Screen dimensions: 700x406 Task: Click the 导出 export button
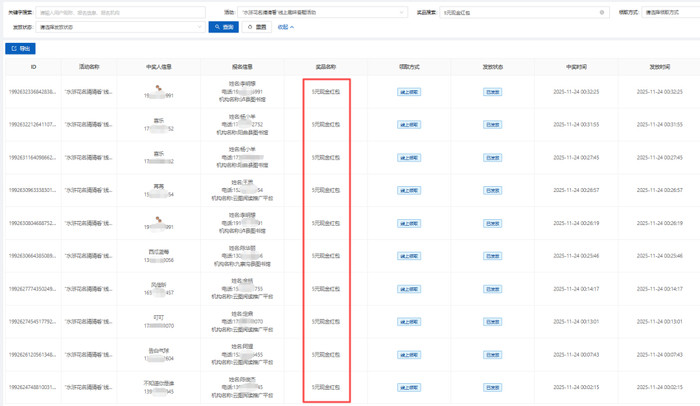tap(20, 48)
